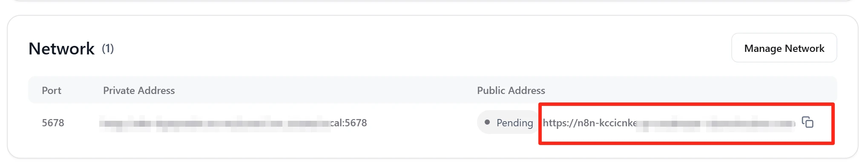
Task: Copy the public address with the copy icon
Action: [808, 122]
